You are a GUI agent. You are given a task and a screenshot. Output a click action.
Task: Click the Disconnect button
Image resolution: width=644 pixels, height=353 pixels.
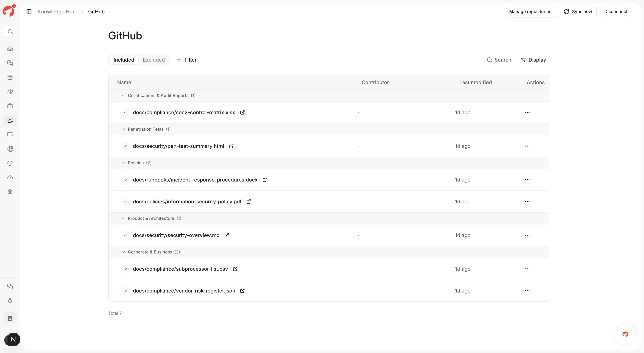tap(616, 11)
